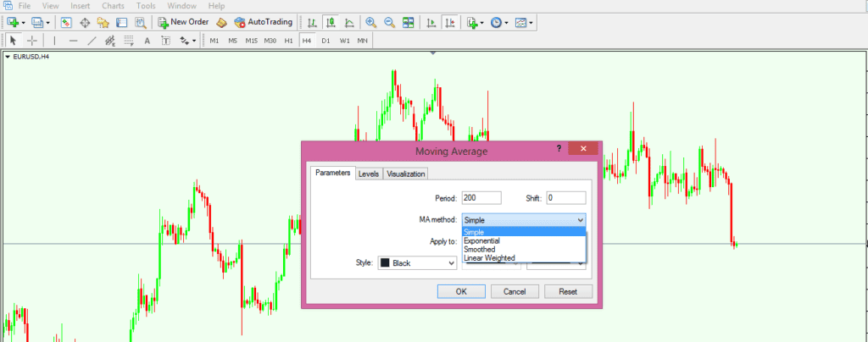Open the File menu
The width and height of the screenshot is (868, 342).
pos(25,6)
